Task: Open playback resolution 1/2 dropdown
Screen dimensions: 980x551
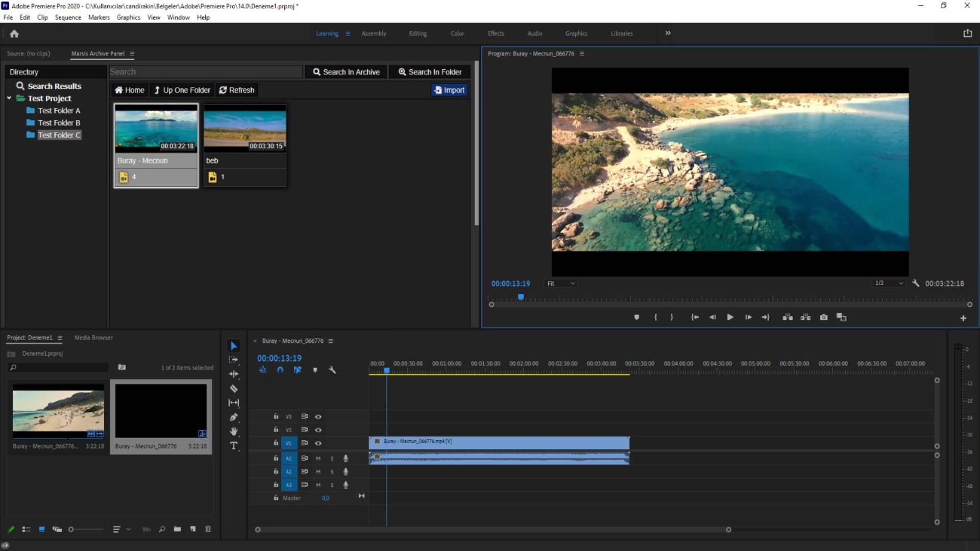Action: pos(889,283)
